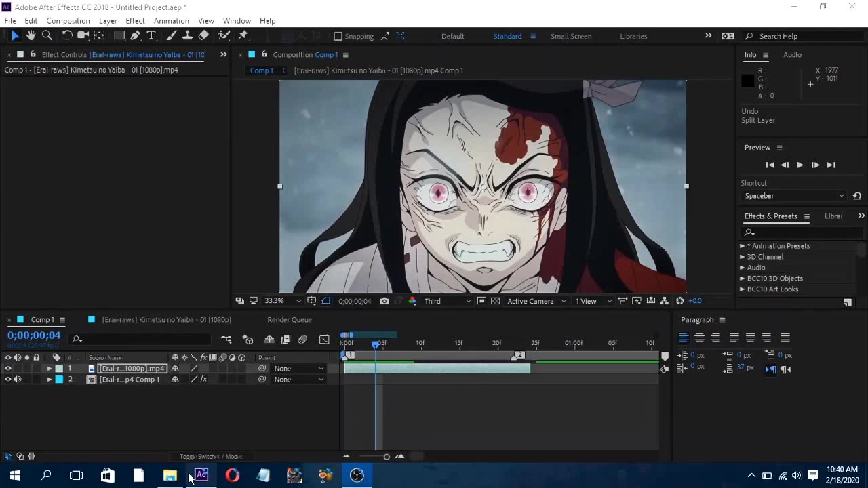Select the Puppet Pin tool
The width and height of the screenshot is (868, 488).
(x=243, y=36)
